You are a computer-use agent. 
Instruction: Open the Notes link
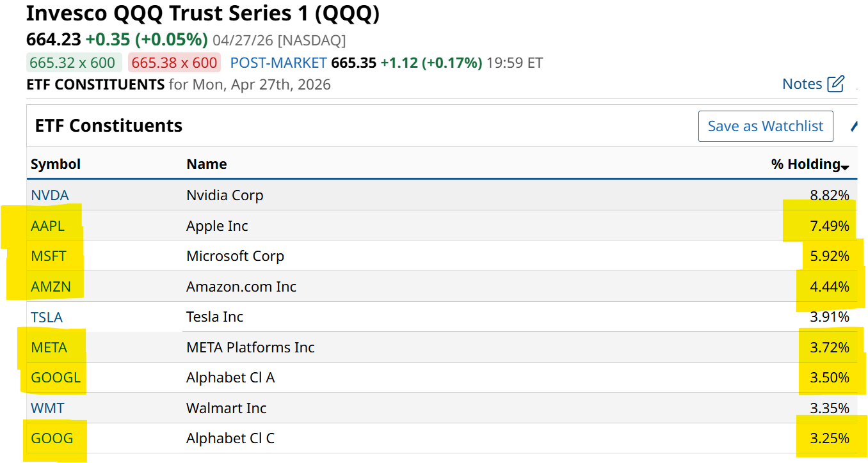[801, 84]
